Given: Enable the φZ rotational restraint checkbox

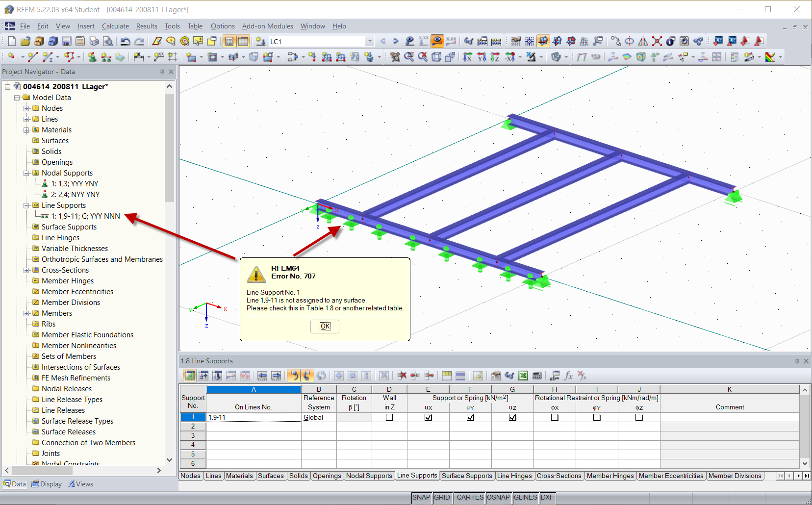Looking at the screenshot, I should 639,417.
